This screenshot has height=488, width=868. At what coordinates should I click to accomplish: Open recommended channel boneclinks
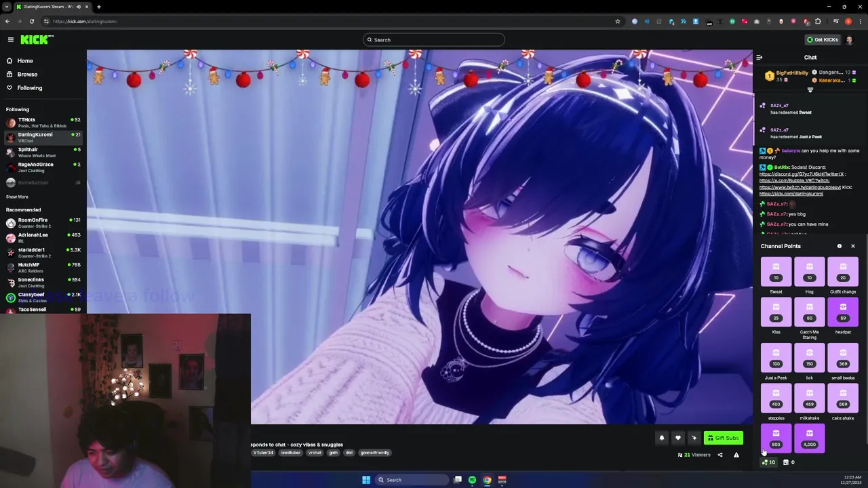point(43,283)
